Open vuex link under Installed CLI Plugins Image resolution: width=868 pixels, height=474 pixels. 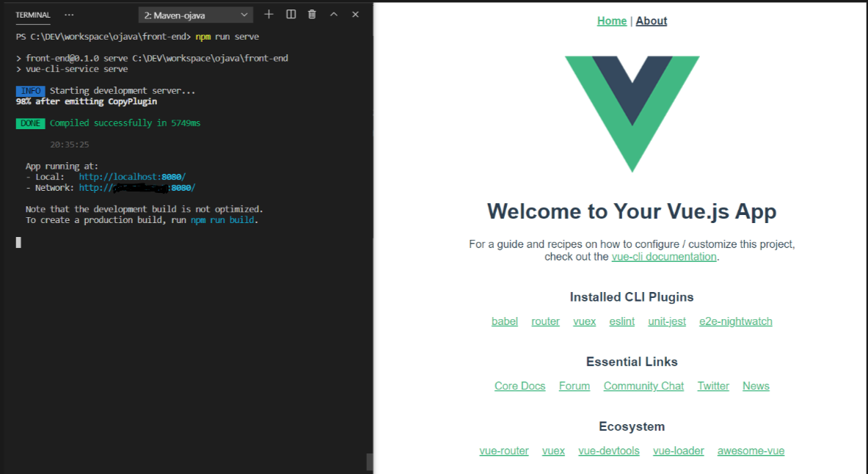585,321
